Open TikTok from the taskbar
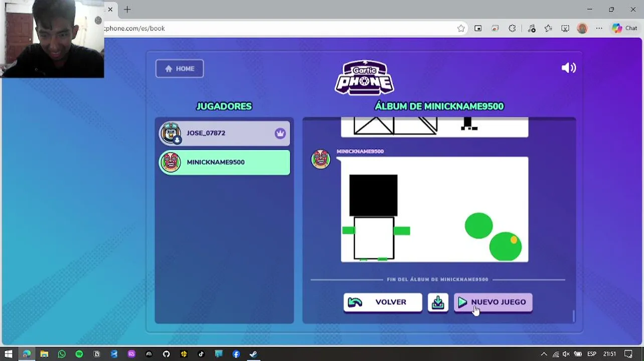The height and width of the screenshot is (361, 644). 201,354
